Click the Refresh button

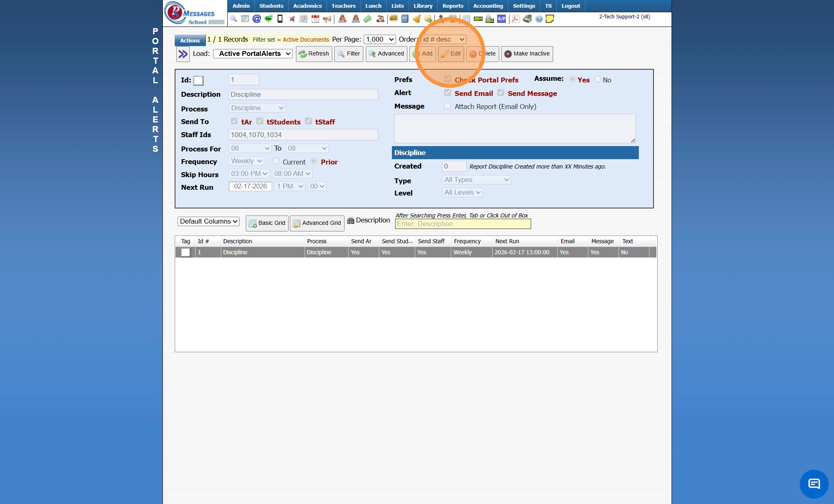coord(314,53)
